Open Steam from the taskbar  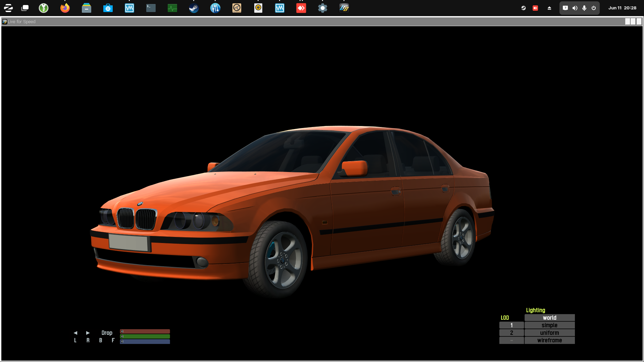pos(194,8)
